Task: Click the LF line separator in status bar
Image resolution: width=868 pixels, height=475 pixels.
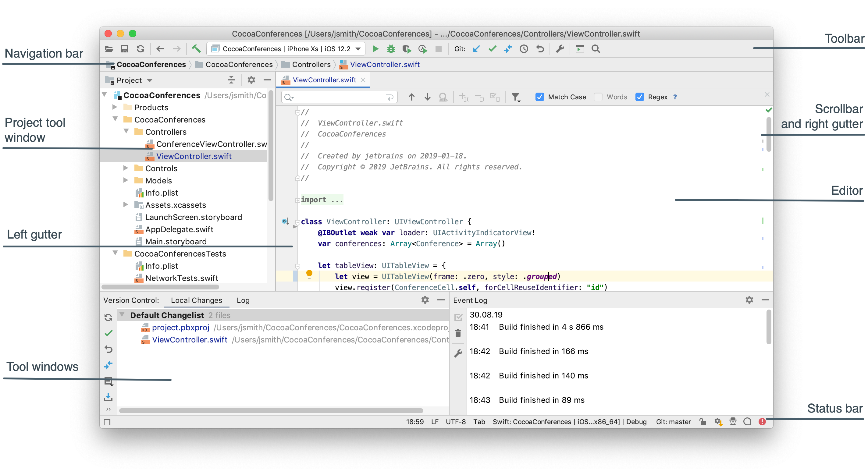Action: 435,422
